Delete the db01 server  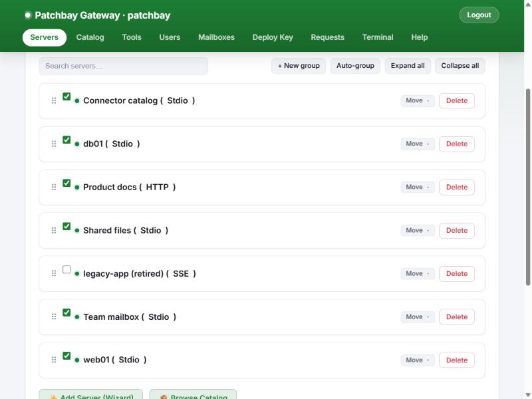click(x=457, y=144)
